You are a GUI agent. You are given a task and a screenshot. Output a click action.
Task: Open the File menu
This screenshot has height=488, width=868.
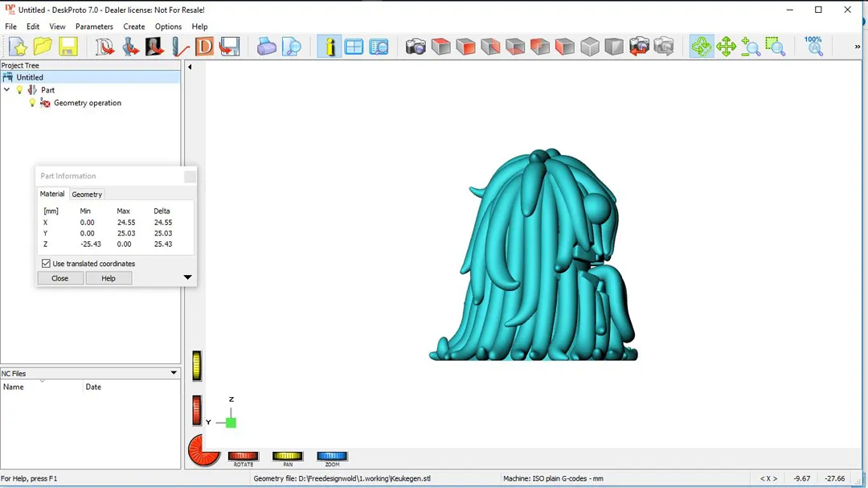[x=10, y=27]
